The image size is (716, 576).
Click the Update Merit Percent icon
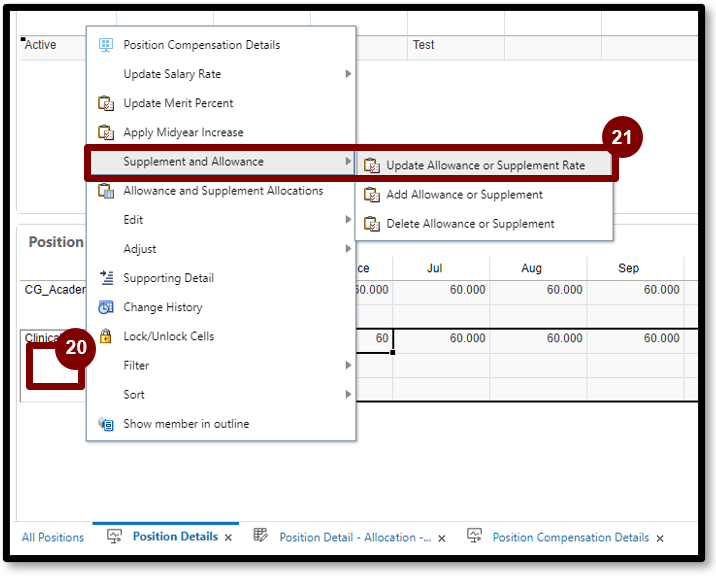pyautogui.click(x=106, y=103)
